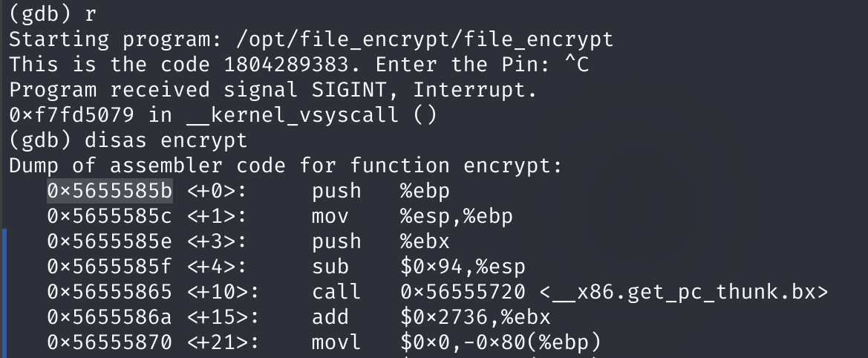868x358 pixels.
Task: Click the highlighted address 0x5655585b
Action: click(110, 191)
